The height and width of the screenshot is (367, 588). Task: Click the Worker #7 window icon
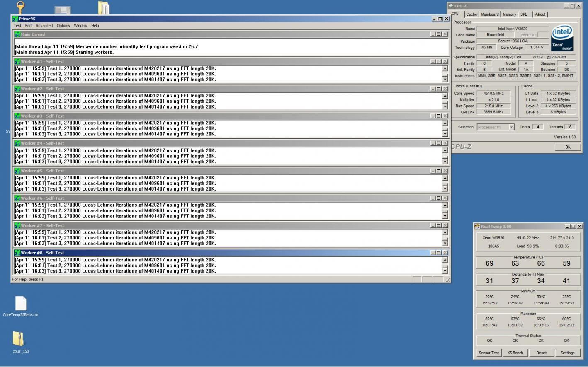pyautogui.click(x=17, y=225)
